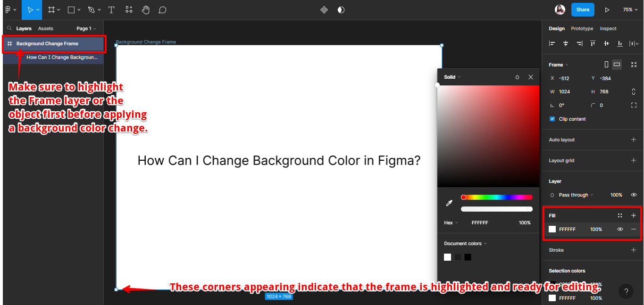
Task: Click the eyedropper in color picker
Action: coord(449,203)
